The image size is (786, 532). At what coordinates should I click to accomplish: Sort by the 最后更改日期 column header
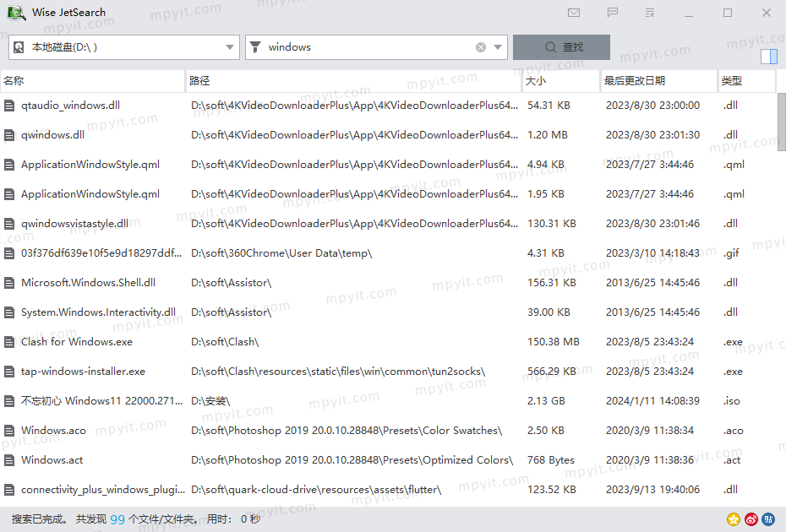click(x=659, y=81)
